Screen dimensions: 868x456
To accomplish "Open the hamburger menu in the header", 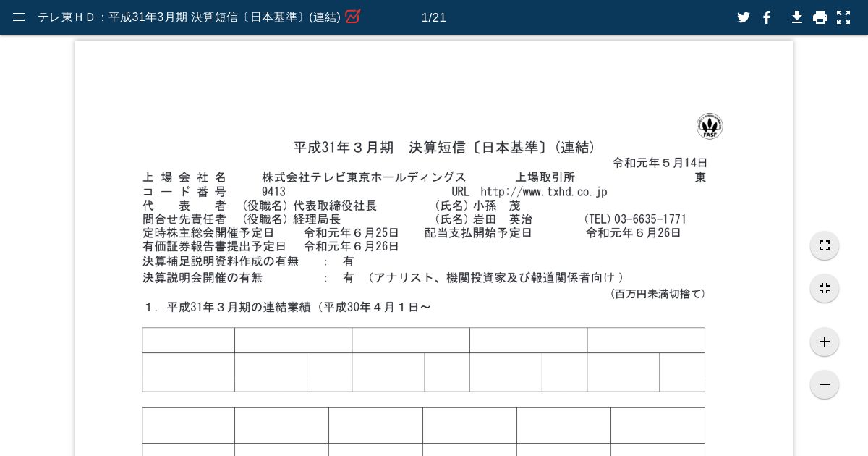I will coord(19,17).
